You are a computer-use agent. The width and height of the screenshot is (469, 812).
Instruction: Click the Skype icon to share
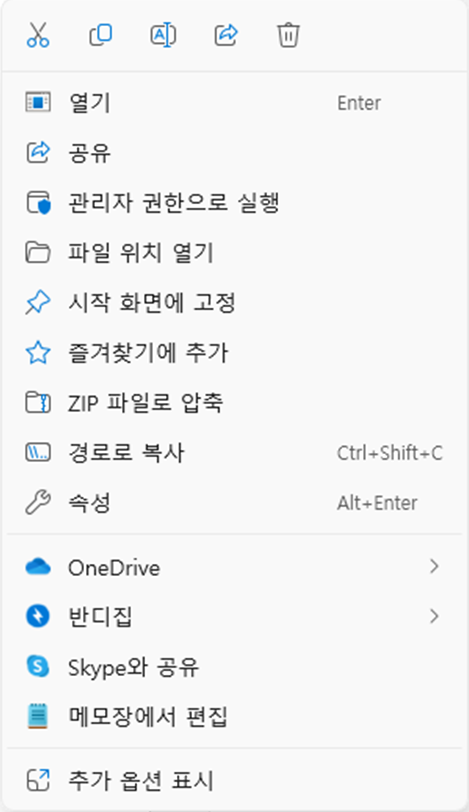coord(38,666)
